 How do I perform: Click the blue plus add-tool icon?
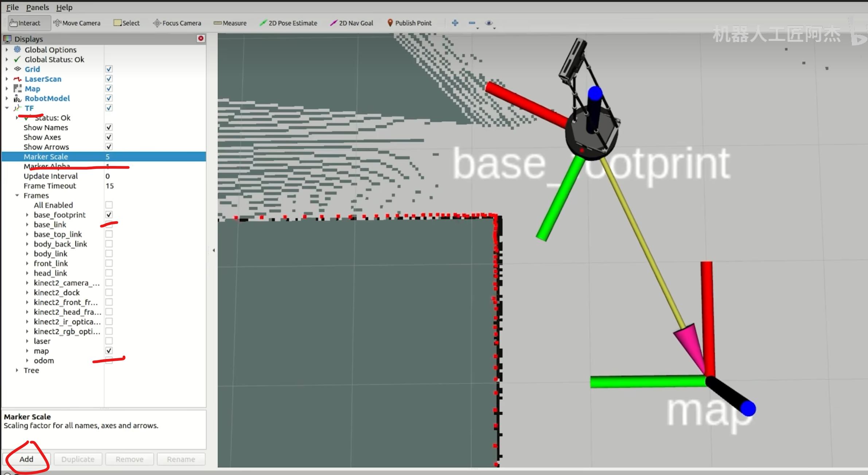click(x=455, y=23)
